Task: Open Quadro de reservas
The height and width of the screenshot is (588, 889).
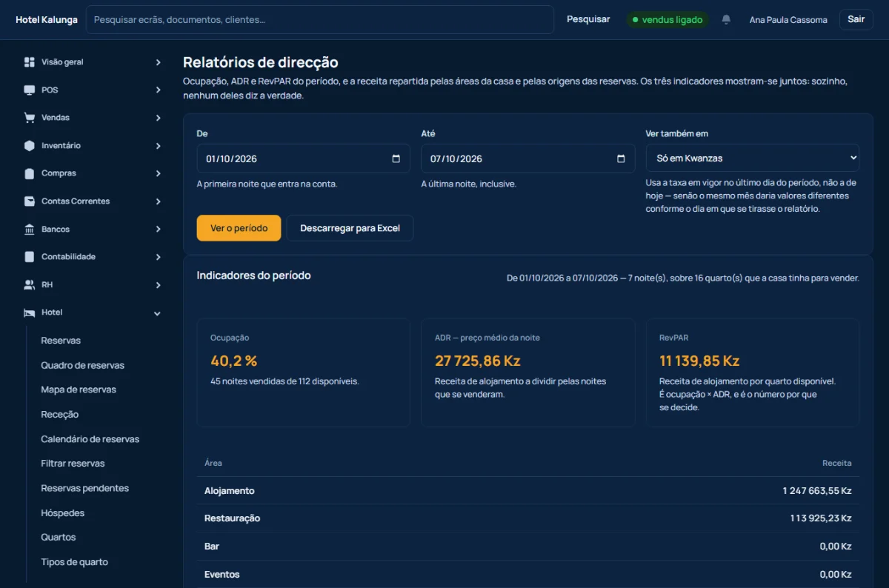Action: tap(82, 365)
